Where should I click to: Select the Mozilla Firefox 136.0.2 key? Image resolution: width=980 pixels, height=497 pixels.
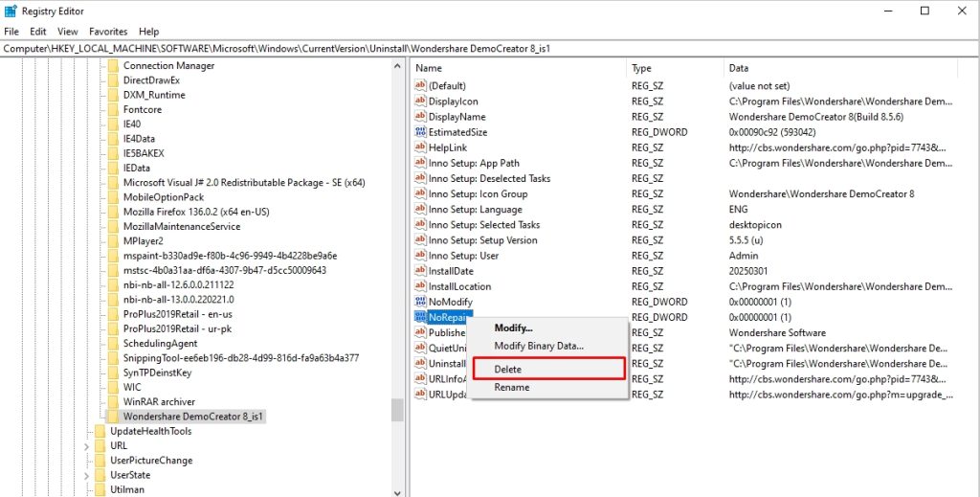click(196, 212)
